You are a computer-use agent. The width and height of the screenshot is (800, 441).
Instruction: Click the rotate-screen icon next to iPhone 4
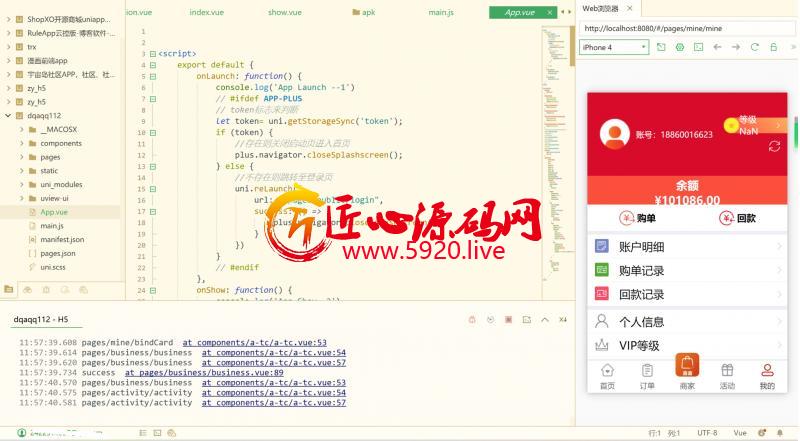tap(661, 47)
